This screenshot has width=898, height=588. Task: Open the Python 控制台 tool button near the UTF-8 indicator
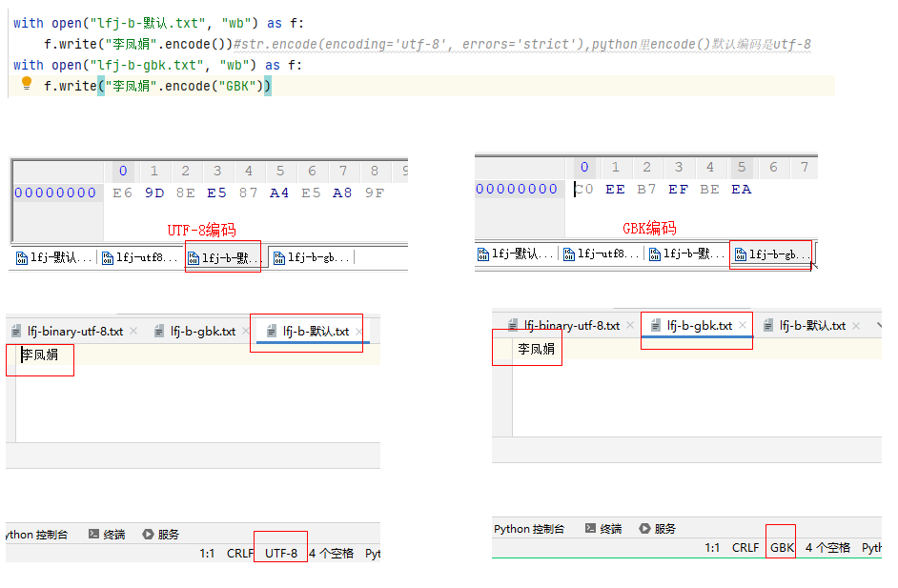point(36,535)
